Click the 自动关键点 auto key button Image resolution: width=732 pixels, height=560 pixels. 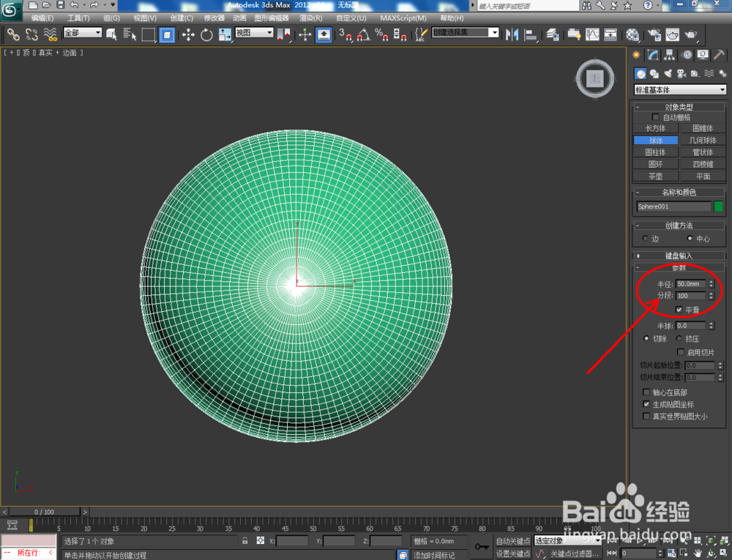click(513, 541)
